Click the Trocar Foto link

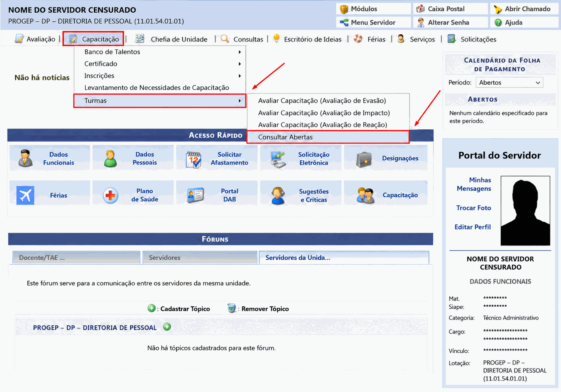click(473, 208)
